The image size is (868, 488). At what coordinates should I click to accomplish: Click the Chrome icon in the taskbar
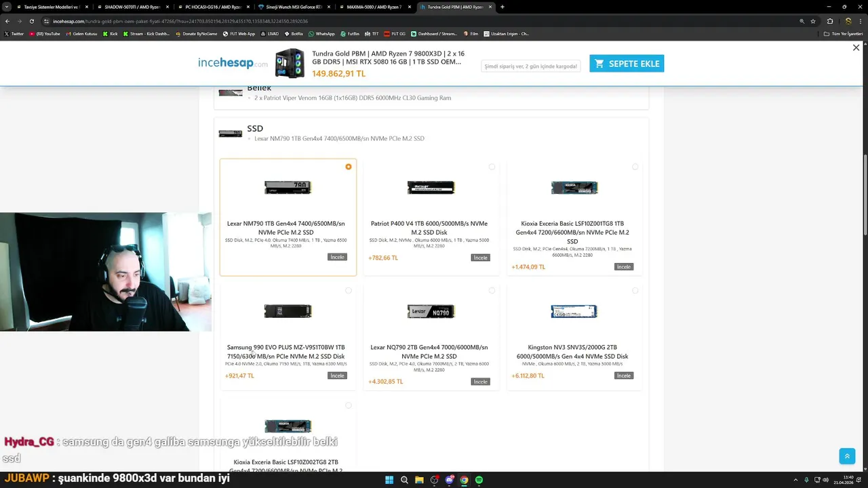pyautogui.click(x=464, y=480)
